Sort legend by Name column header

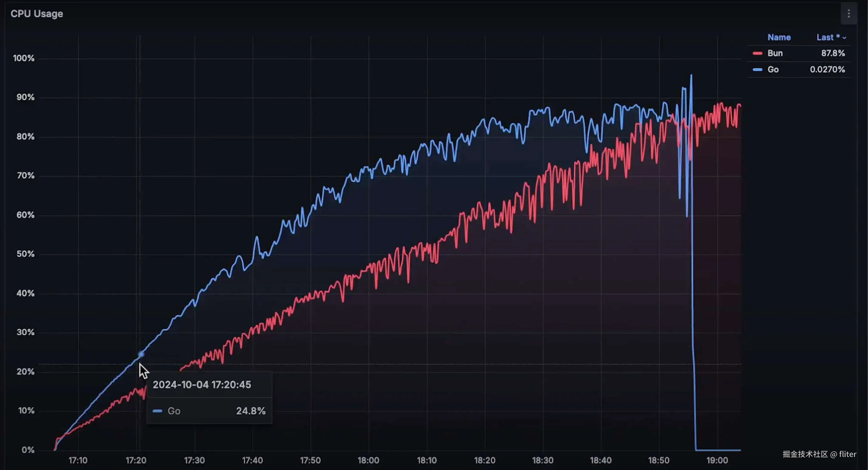click(779, 37)
